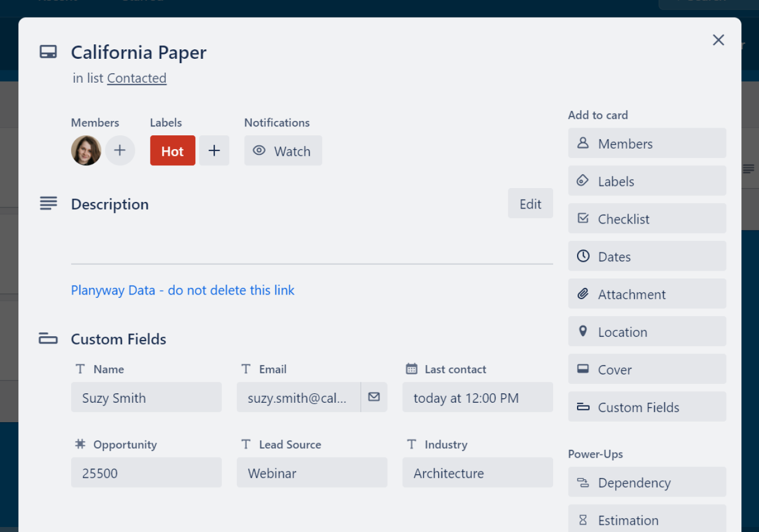This screenshot has height=532, width=759.
Task: Click the plus icon next to Hot label
Action: [x=214, y=150]
